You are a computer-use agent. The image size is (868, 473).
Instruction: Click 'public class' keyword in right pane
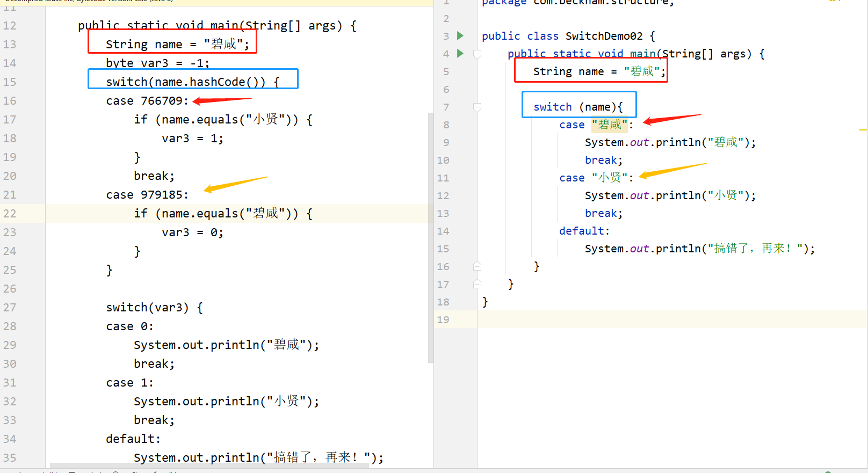pyautogui.click(x=520, y=36)
